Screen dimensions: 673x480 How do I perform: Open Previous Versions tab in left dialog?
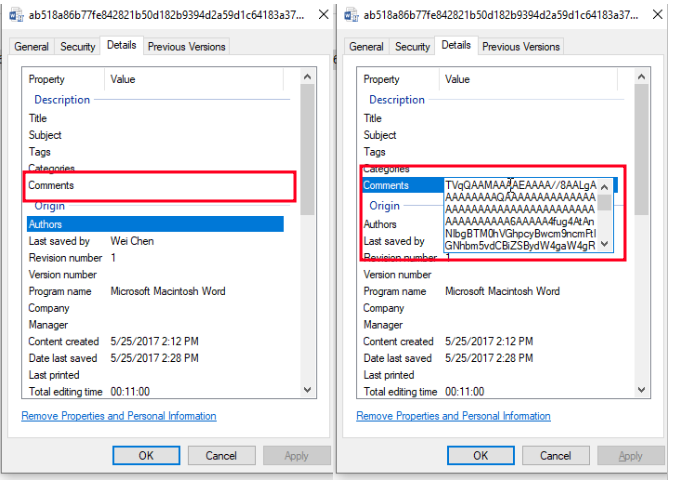pyautogui.click(x=186, y=46)
